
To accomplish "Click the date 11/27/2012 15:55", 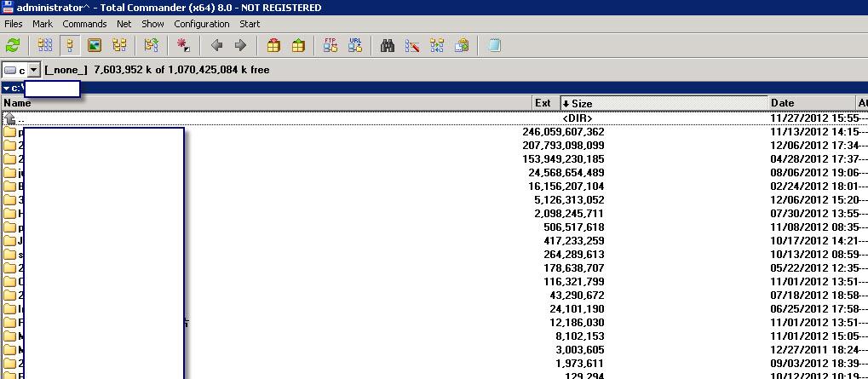I will 815,118.
